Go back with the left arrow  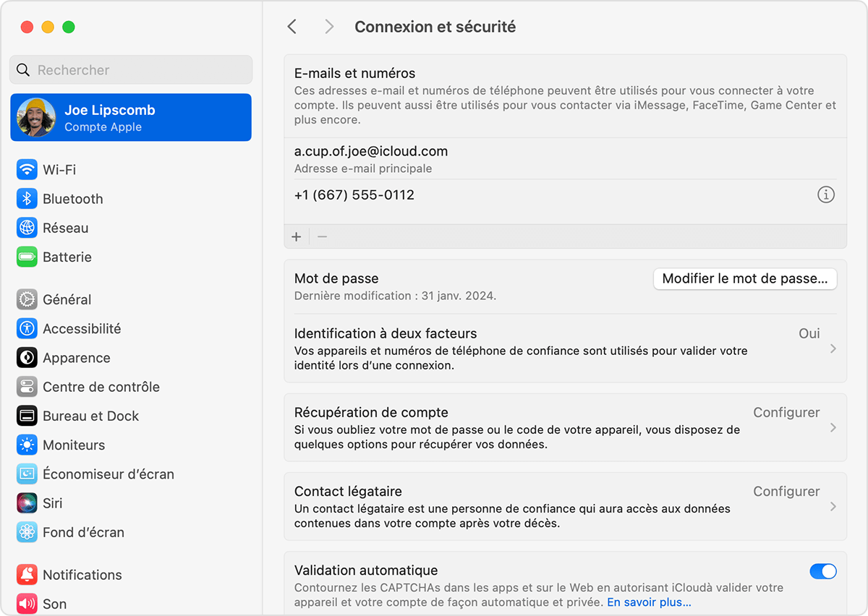click(x=292, y=27)
